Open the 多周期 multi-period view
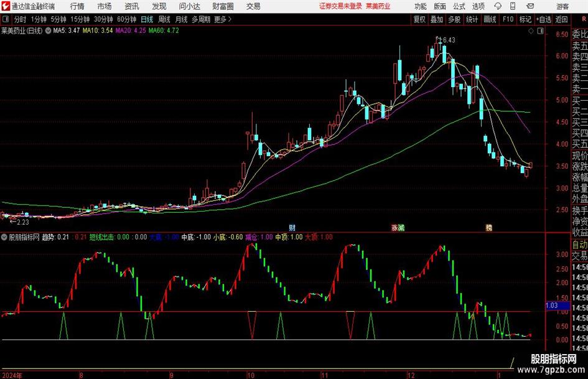This screenshot has width=588, height=379. pos(201,19)
